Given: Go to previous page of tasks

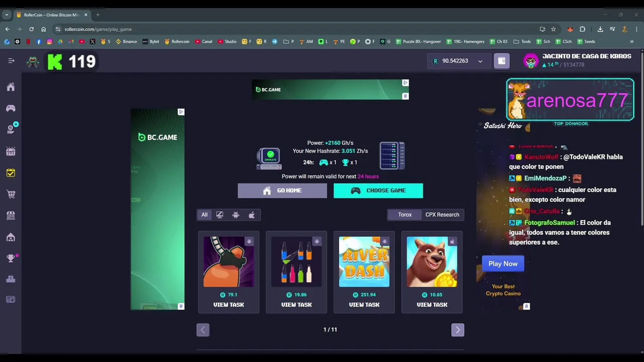Looking at the screenshot, I should (x=203, y=330).
